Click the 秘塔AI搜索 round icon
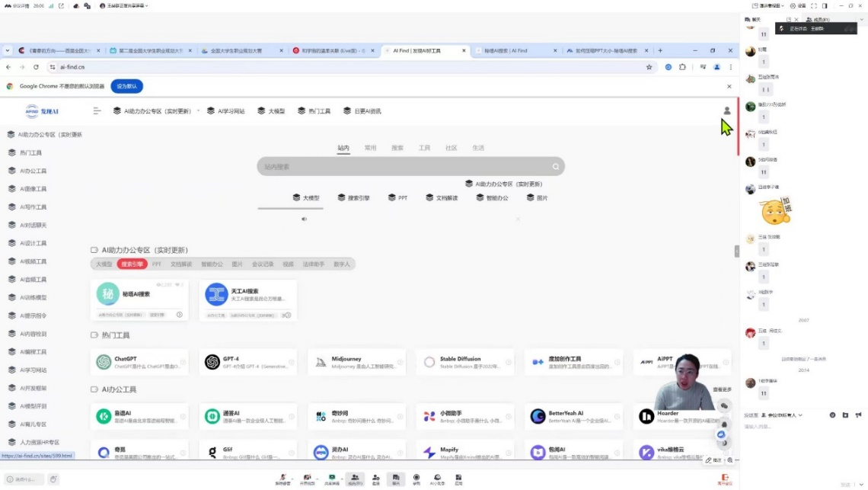 107,294
